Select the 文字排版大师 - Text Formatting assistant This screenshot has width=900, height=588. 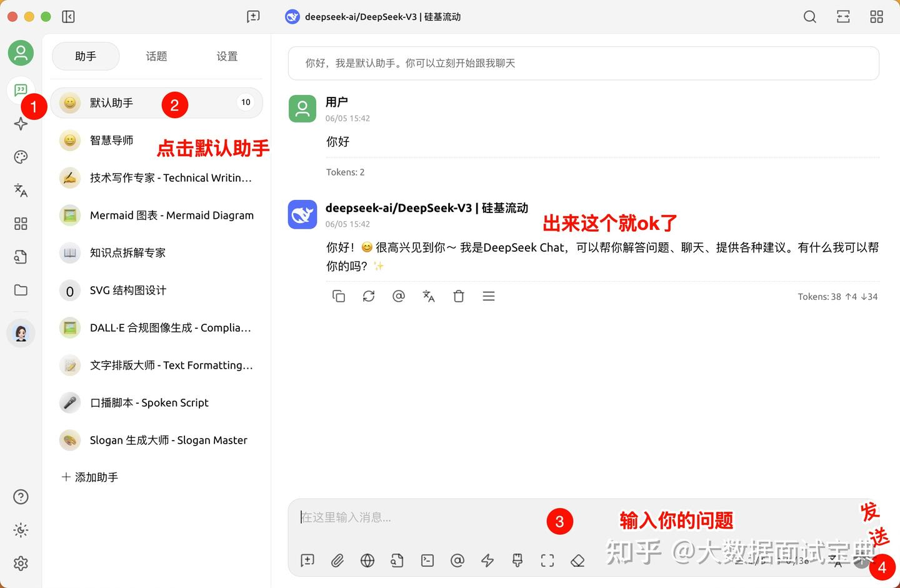point(157,365)
